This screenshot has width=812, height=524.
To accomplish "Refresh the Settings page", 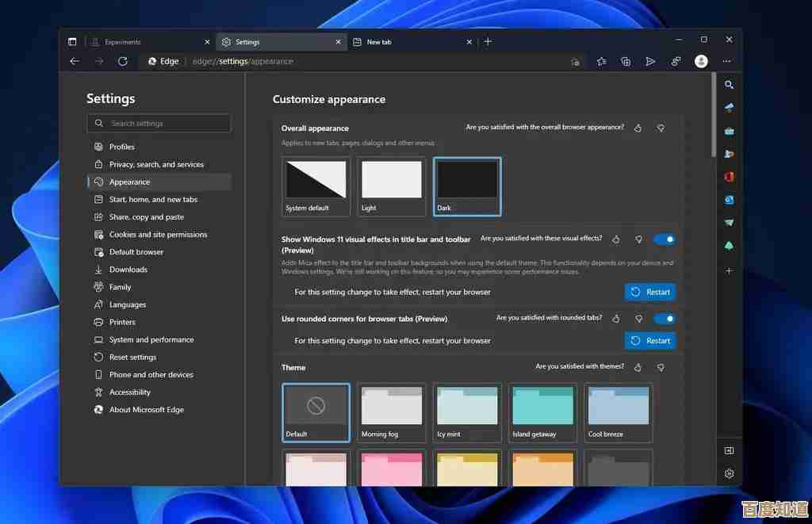I will coord(124,61).
